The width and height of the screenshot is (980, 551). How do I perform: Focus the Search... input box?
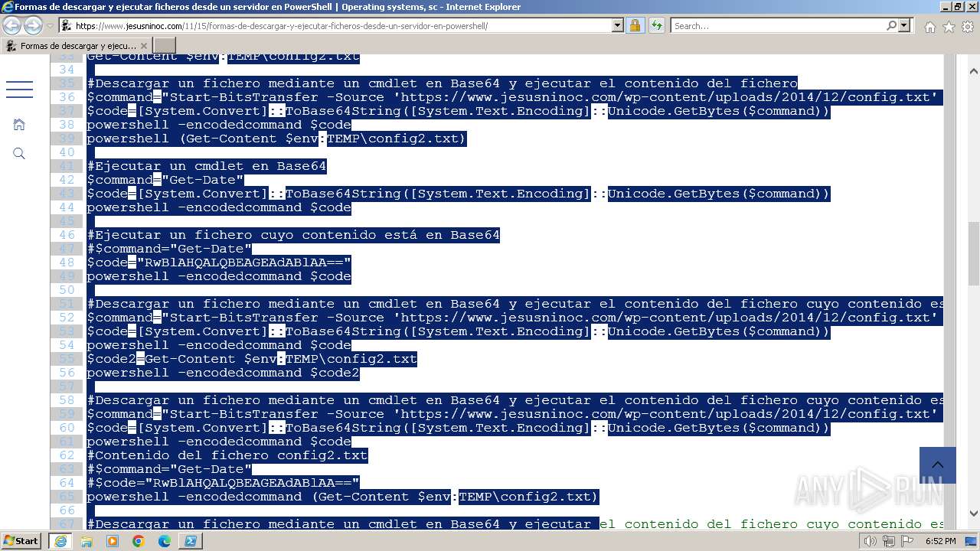coord(777,25)
